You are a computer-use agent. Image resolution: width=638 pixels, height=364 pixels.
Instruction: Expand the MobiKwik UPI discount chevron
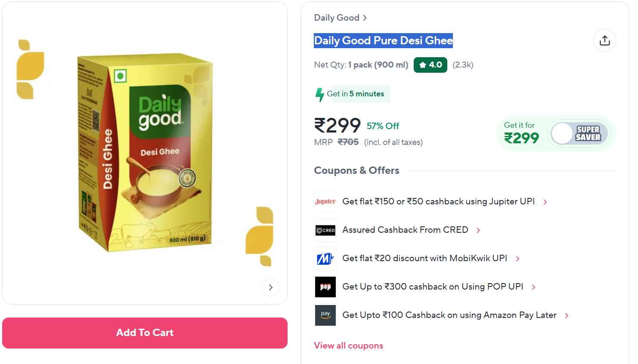coord(517,259)
